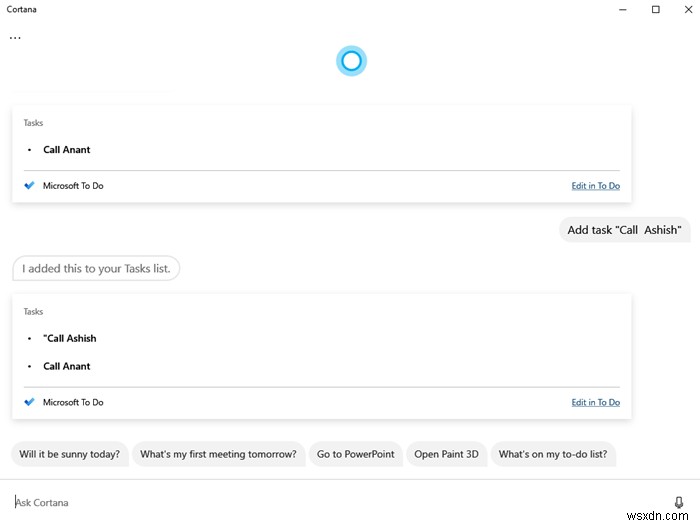Click the sent message Add task "Call Ashish"
Viewport: 700px width, 526px height.
(x=624, y=230)
